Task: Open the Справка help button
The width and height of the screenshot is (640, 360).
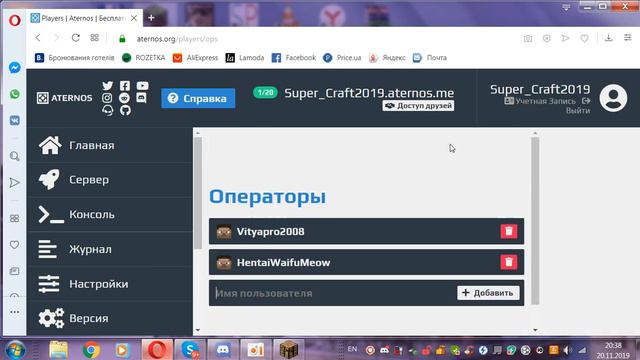Action: (198, 98)
